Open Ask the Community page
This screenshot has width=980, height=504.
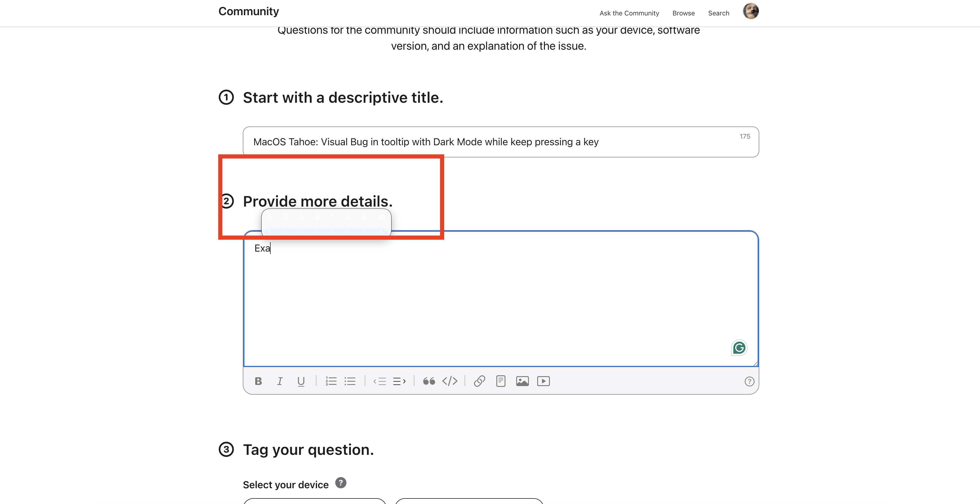coord(629,13)
